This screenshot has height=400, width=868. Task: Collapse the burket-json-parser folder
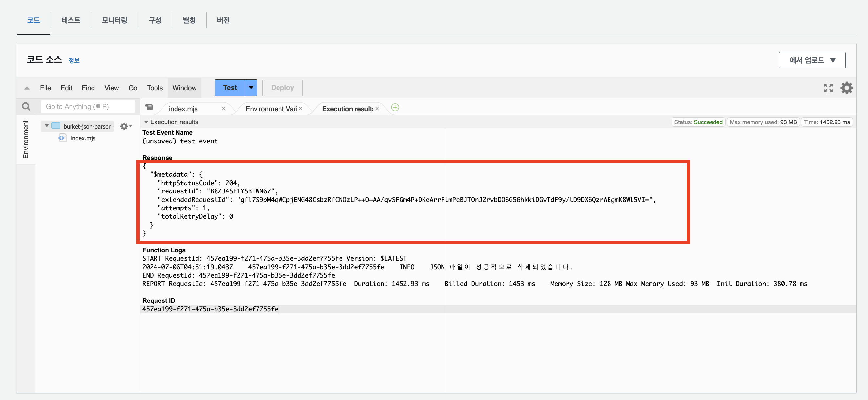[47, 126]
